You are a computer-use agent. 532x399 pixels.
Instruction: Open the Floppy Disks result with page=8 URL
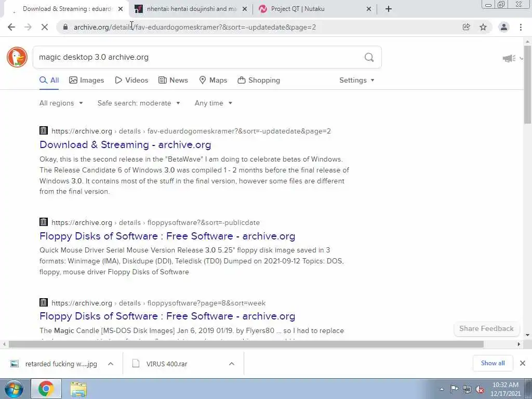pyautogui.click(x=167, y=316)
